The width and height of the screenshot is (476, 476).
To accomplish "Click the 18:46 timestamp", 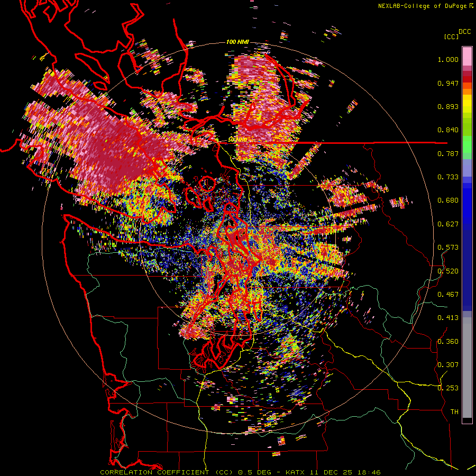I will click(369, 472).
